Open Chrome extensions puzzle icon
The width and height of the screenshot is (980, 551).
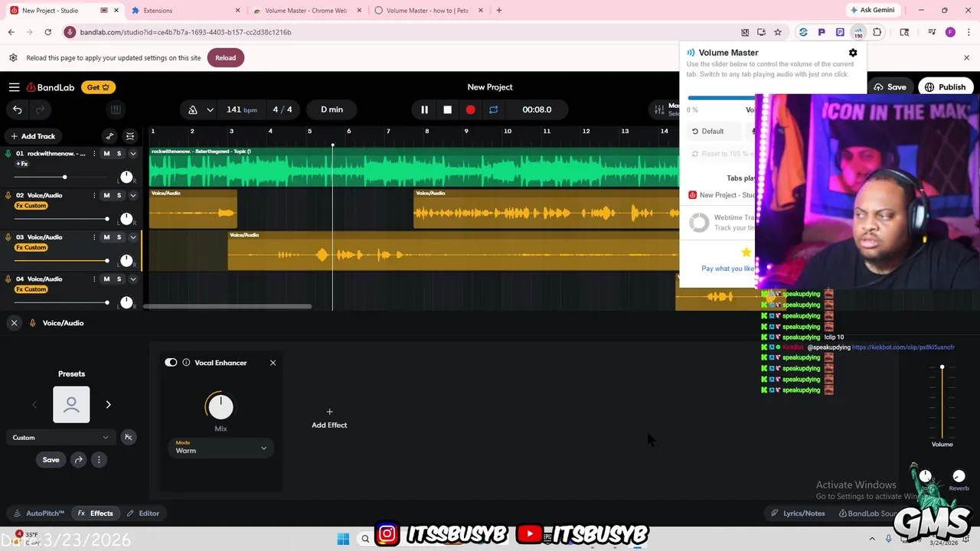[877, 32]
